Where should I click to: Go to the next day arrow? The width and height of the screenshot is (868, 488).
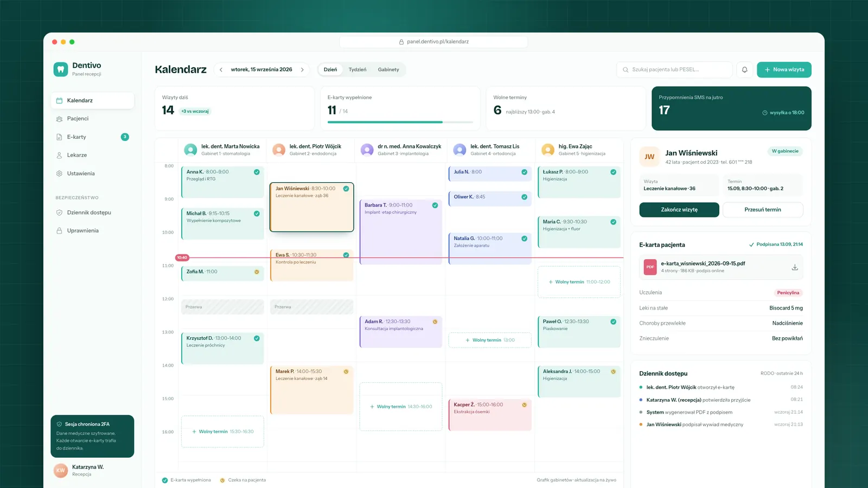[302, 69]
